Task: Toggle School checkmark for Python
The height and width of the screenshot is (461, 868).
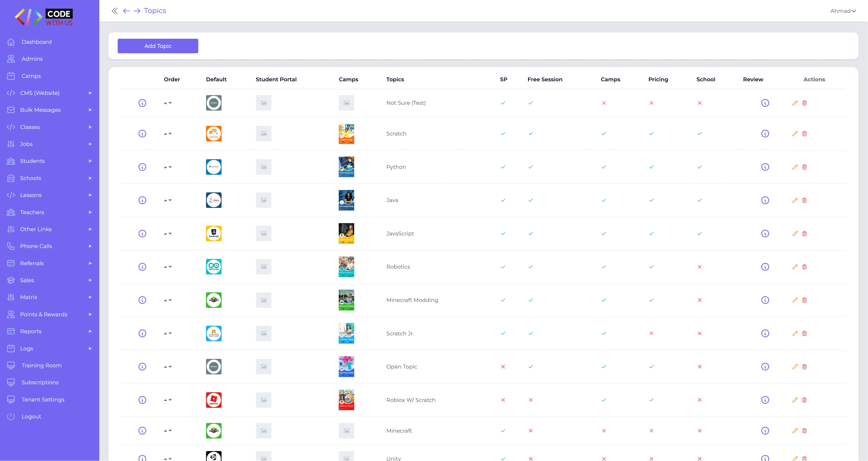Action: point(699,167)
